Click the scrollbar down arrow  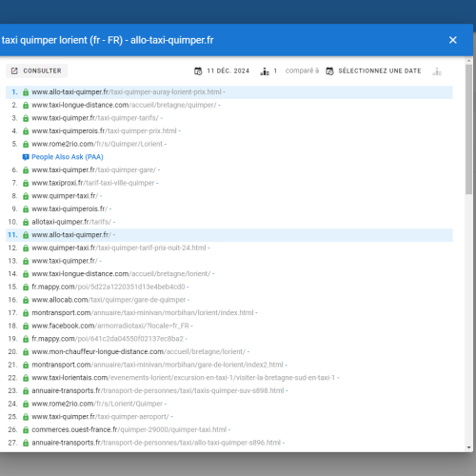click(x=469, y=447)
